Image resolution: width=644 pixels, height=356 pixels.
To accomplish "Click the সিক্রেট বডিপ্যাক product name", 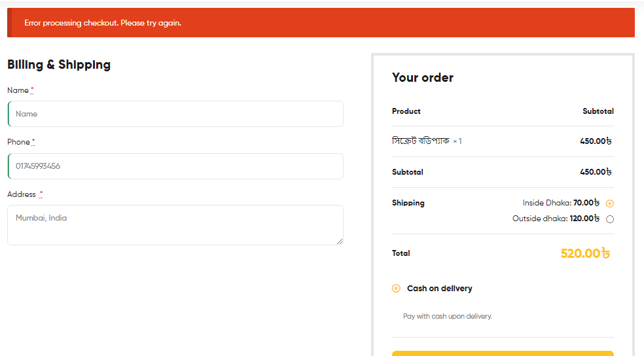I will 421,141.
